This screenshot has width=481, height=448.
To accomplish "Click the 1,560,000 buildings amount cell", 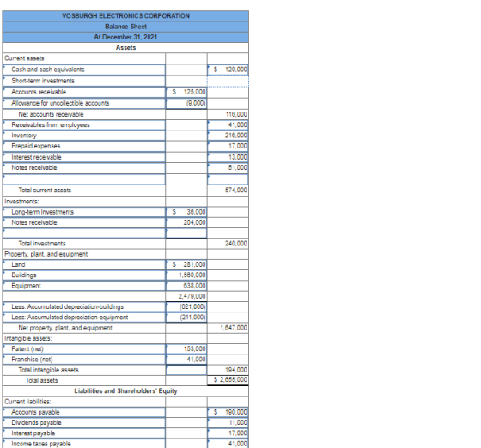I will coord(186,275).
